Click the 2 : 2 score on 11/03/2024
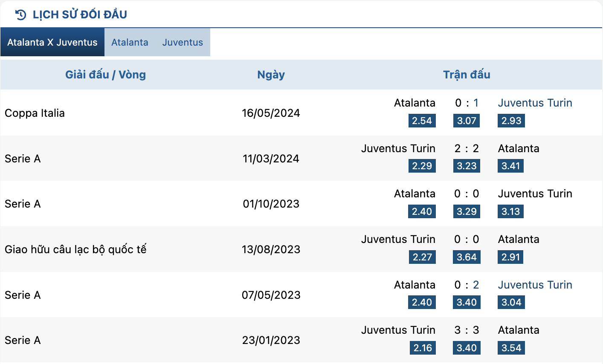 [x=467, y=148]
